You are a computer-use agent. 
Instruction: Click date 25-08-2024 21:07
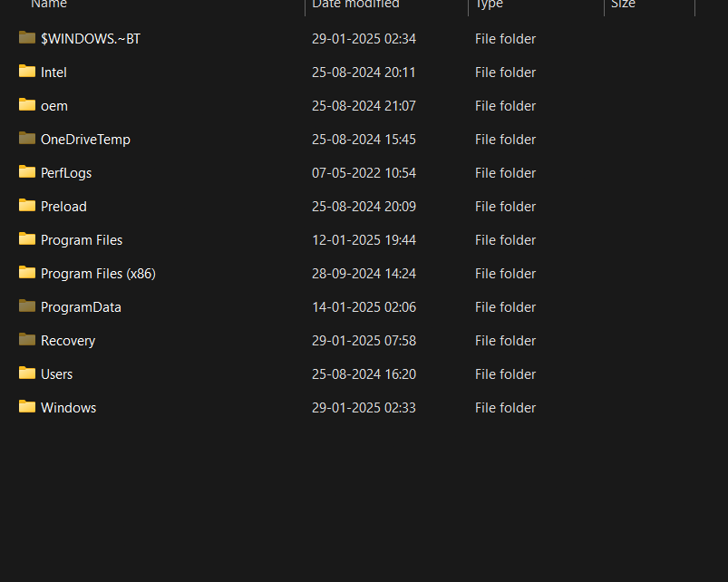[364, 106]
